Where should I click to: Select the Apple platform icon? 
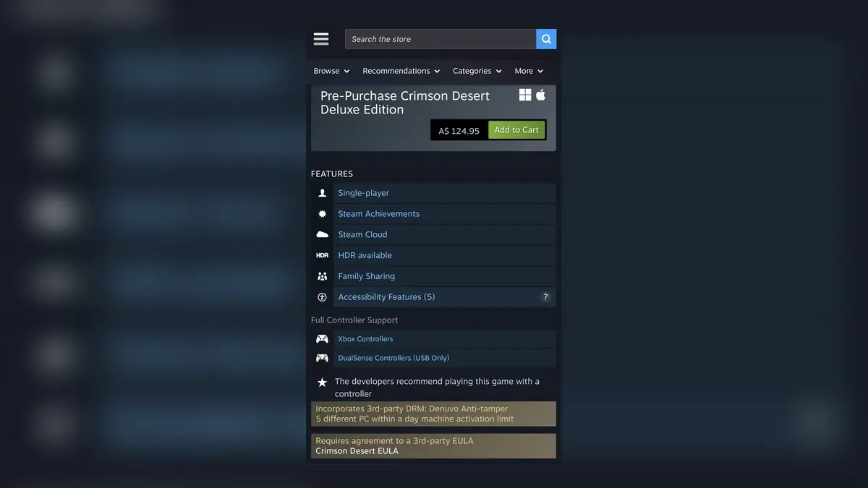click(540, 94)
